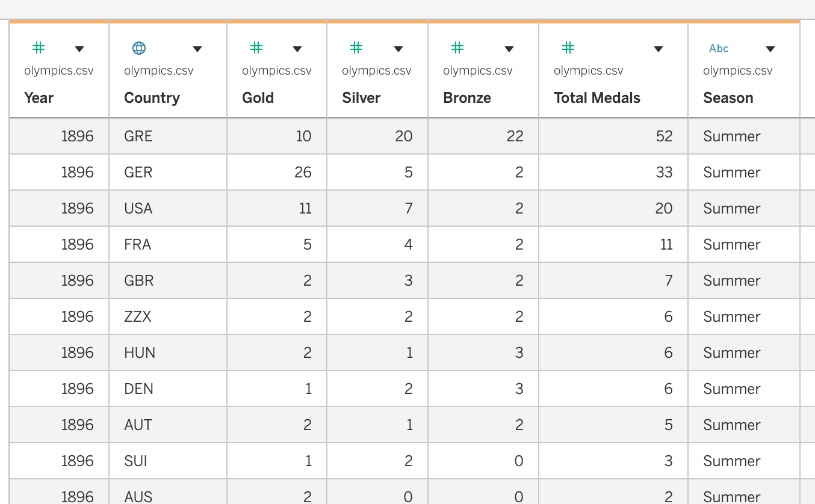Select the Gold cell with value 26

tap(303, 173)
